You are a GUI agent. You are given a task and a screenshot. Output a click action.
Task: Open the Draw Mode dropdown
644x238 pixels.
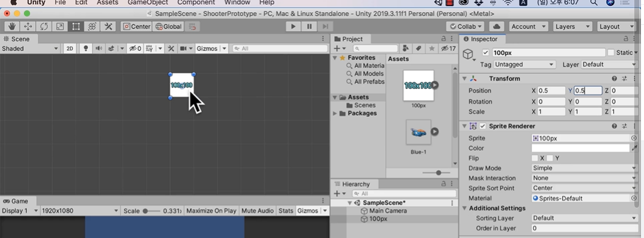(584, 168)
